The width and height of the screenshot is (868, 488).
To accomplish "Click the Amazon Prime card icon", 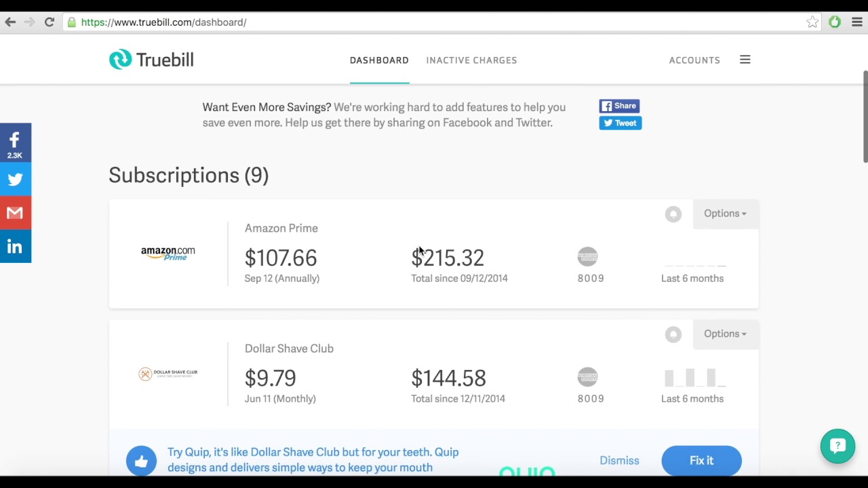I will (588, 256).
